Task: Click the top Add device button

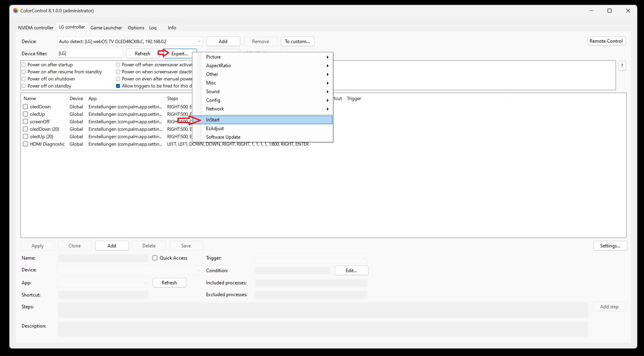Action: pos(223,41)
